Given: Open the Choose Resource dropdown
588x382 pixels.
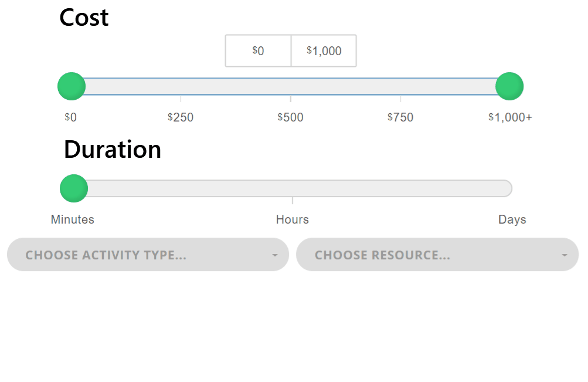Looking at the screenshot, I should tap(437, 255).
